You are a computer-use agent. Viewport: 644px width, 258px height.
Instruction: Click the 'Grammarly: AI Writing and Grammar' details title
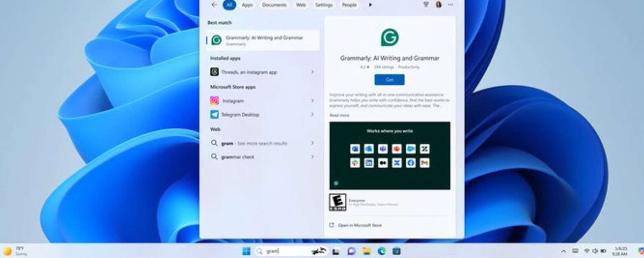pyautogui.click(x=390, y=58)
